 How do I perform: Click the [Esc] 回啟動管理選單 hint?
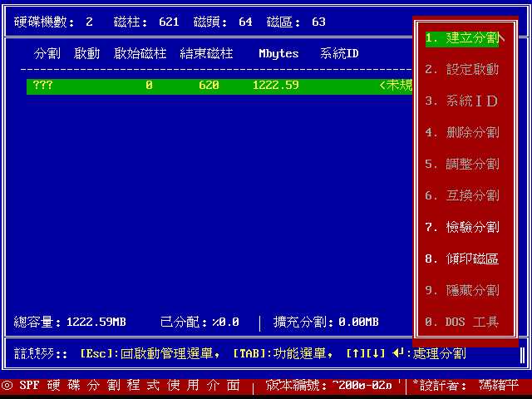(x=150, y=354)
